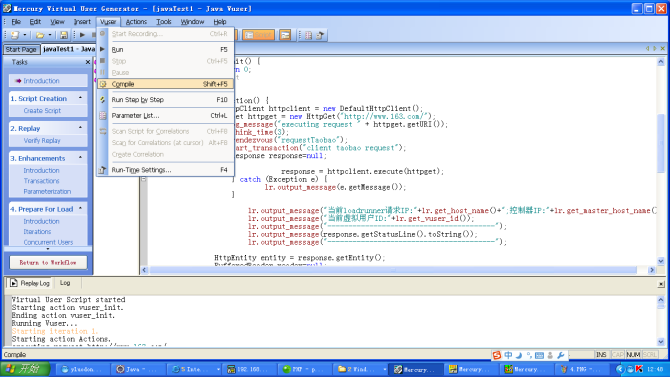Click the next tab arrow in editor header
The height and width of the screenshot is (377, 670).
coord(655,49)
